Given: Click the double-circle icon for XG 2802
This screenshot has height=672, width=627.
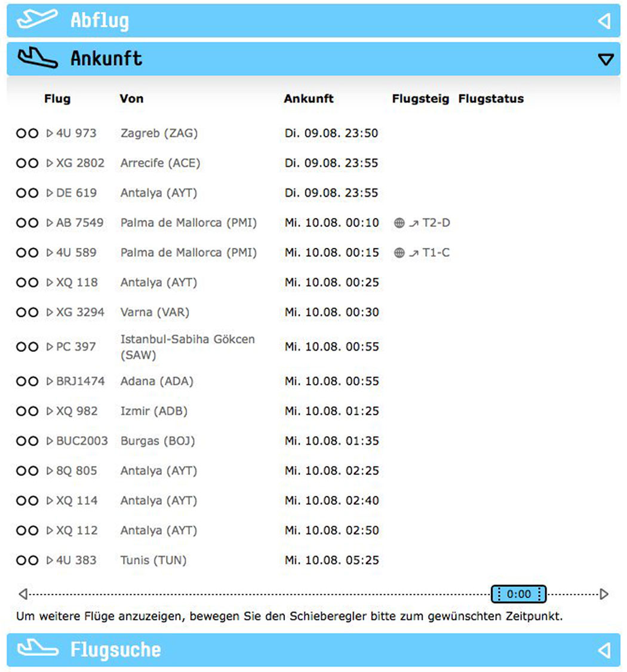Looking at the screenshot, I should 27,163.
